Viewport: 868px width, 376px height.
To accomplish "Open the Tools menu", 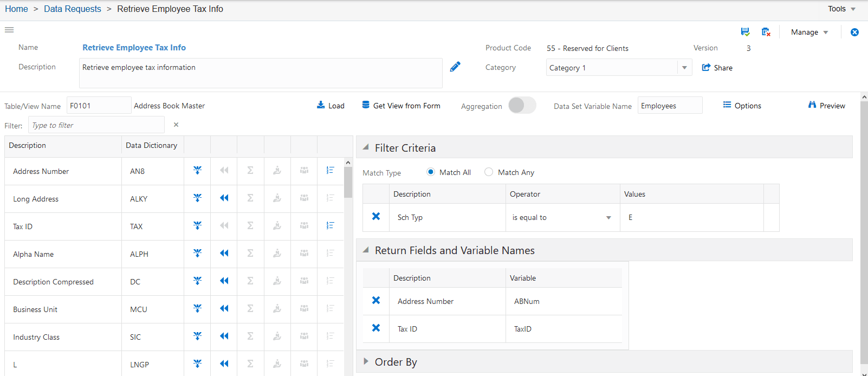I will point(841,9).
